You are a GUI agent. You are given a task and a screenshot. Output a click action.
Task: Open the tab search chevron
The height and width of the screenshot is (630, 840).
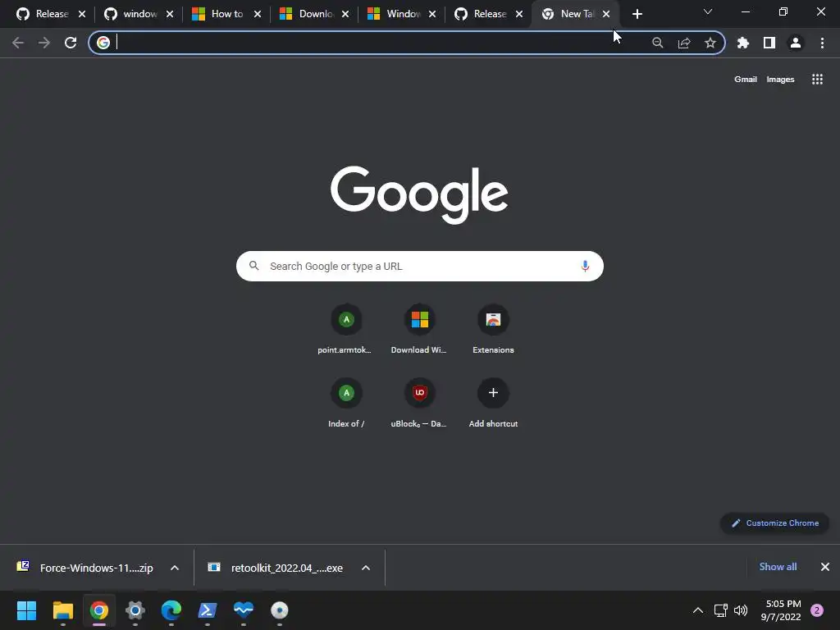point(708,11)
